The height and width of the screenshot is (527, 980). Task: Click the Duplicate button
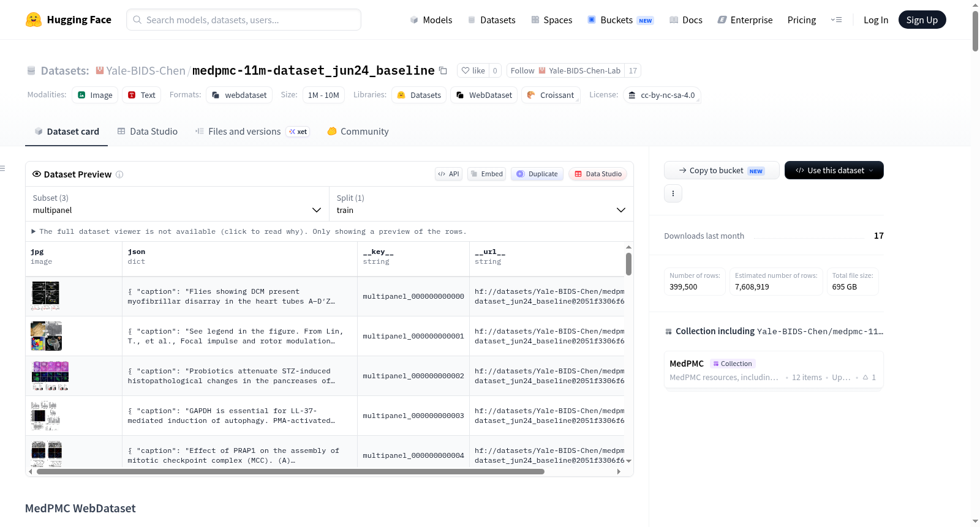(x=537, y=174)
